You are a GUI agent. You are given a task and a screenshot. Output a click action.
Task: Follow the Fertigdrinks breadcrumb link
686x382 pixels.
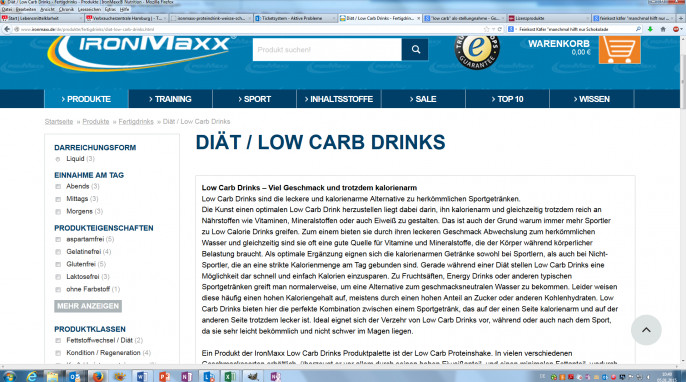click(136, 122)
